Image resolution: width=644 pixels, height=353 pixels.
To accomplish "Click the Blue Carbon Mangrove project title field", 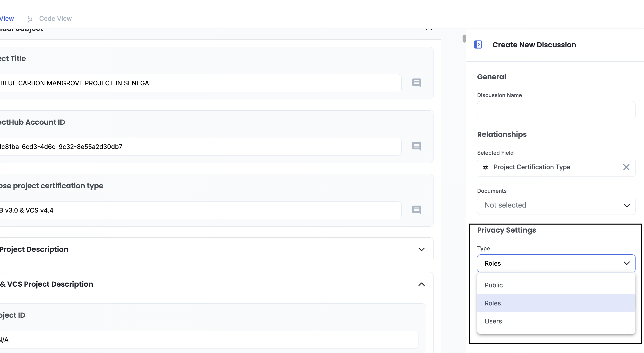I will click(x=200, y=83).
